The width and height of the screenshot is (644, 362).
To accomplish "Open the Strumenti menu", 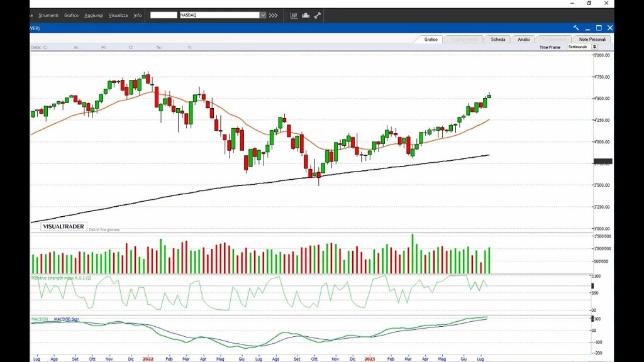I will (x=48, y=15).
